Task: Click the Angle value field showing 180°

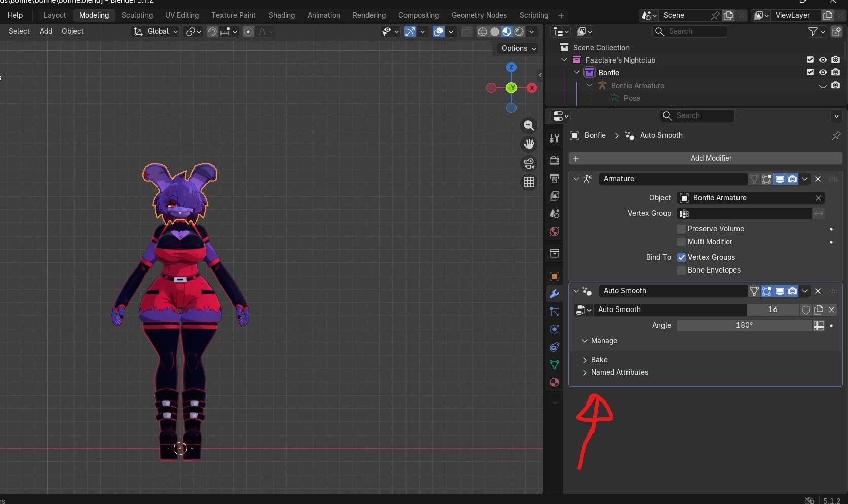Action: point(744,325)
